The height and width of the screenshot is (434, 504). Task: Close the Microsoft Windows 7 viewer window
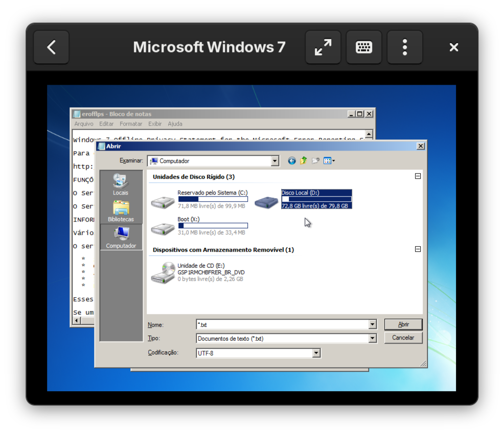pyautogui.click(x=454, y=47)
